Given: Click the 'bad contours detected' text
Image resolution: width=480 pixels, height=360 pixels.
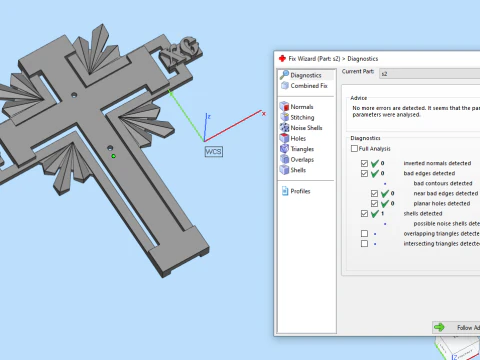Looking at the screenshot, I should point(443,183).
